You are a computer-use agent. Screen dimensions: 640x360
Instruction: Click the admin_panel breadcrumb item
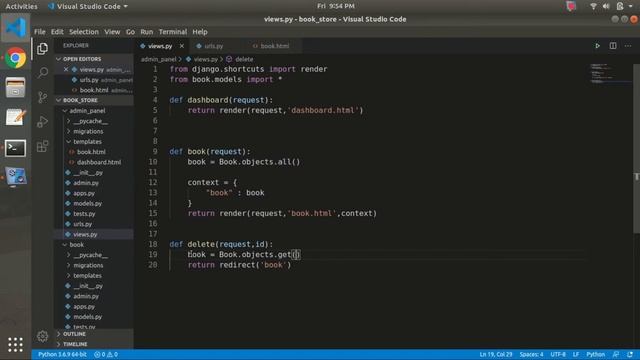[x=159, y=59]
